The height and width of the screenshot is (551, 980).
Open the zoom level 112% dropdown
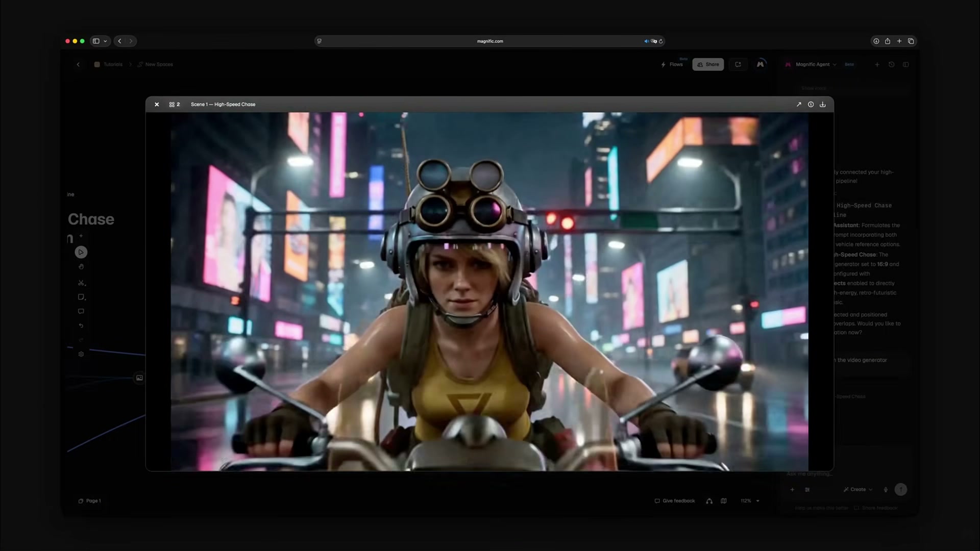pyautogui.click(x=750, y=501)
